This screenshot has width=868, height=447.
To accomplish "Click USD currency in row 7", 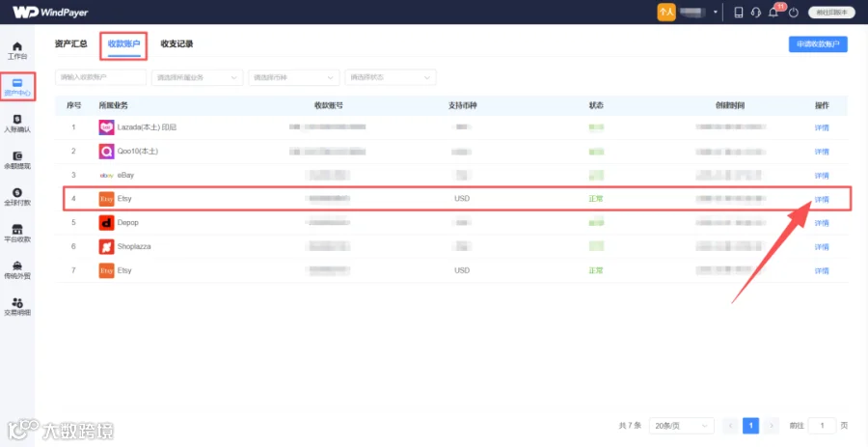I will click(462, 270).
